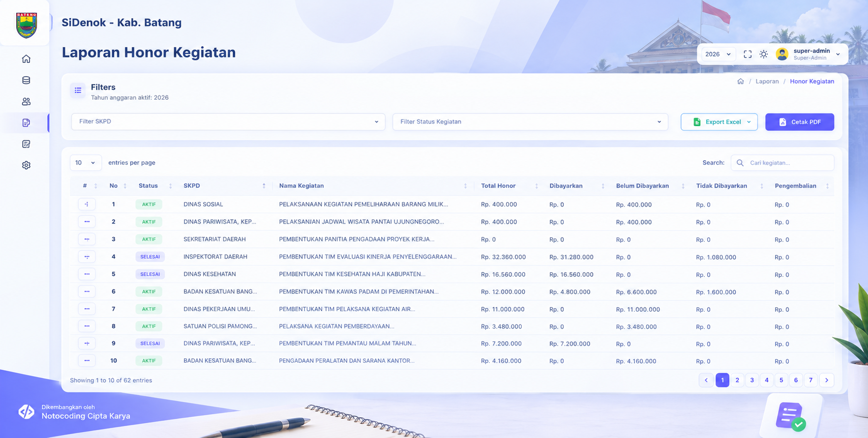Click the super-admin avatar picture
Image resolution: width=868 pixels, height=438 pixels.
[782, 54]
